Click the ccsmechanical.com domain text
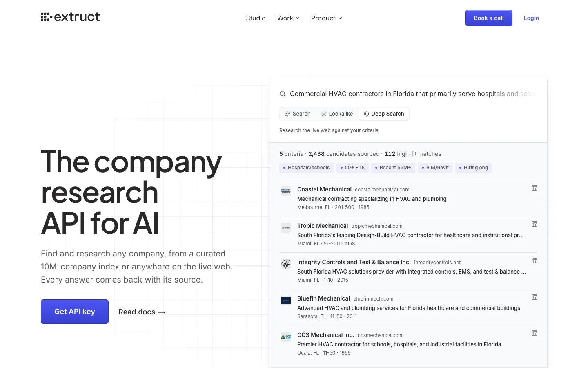 [381, 335]
